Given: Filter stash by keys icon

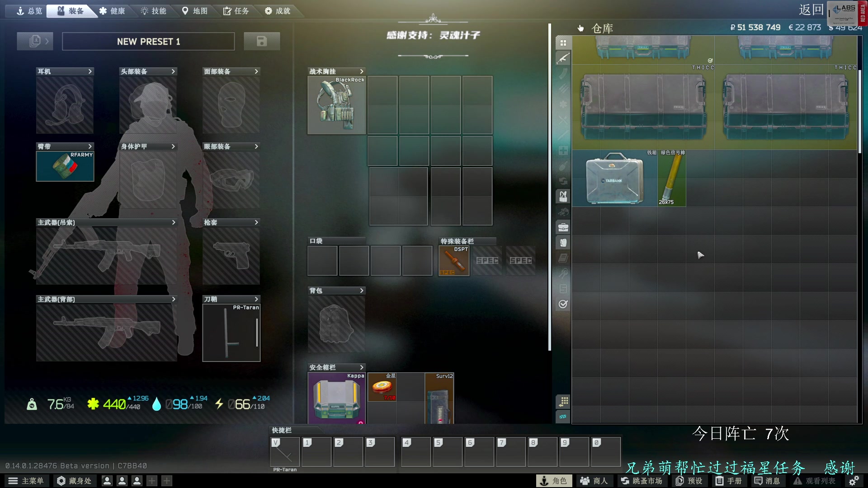Looking at the screenshot, I should (x=563, y=273).
